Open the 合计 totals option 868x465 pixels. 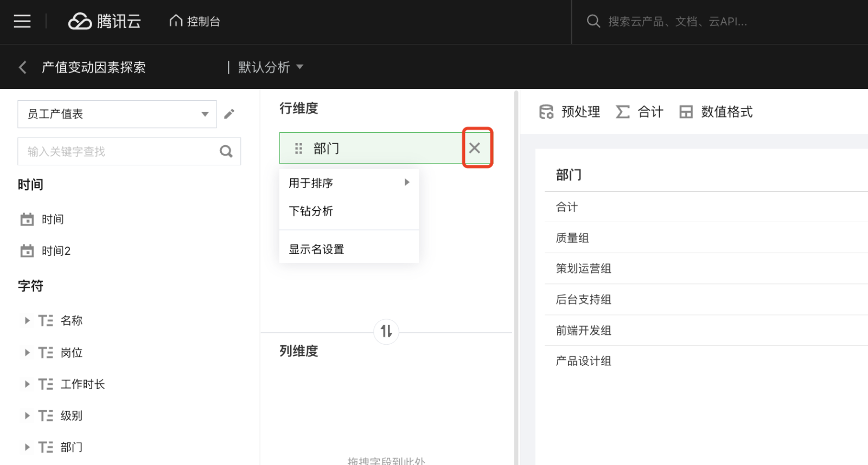pyautogui.click(x=640, y=112)
